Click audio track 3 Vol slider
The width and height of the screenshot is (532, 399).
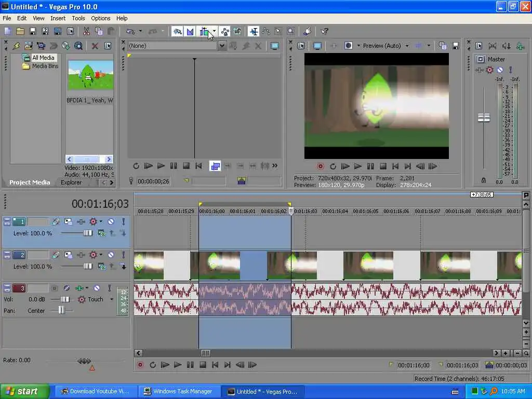pos(65,299)
